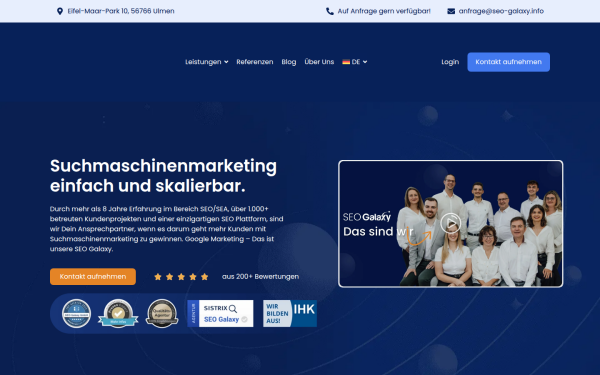Viewport: 600px width, 375px height.
Task: Open Referenzen in the navigation
Action: click(x=255, y=62)
